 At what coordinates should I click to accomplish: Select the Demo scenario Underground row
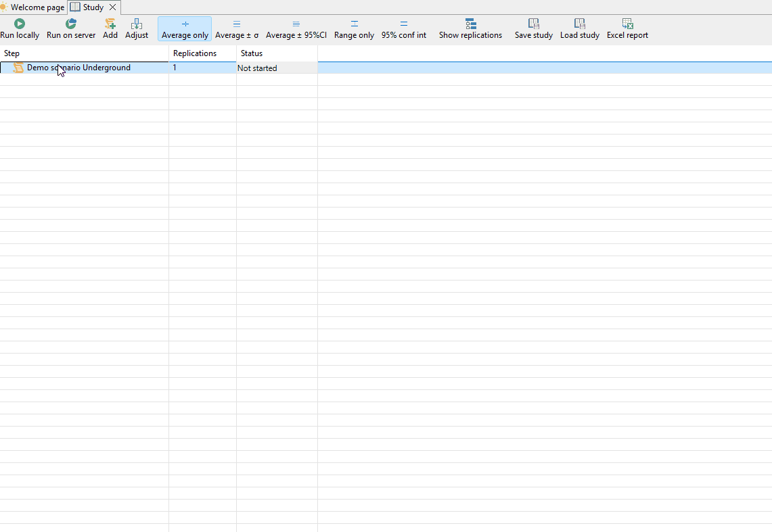pos(386,68)
